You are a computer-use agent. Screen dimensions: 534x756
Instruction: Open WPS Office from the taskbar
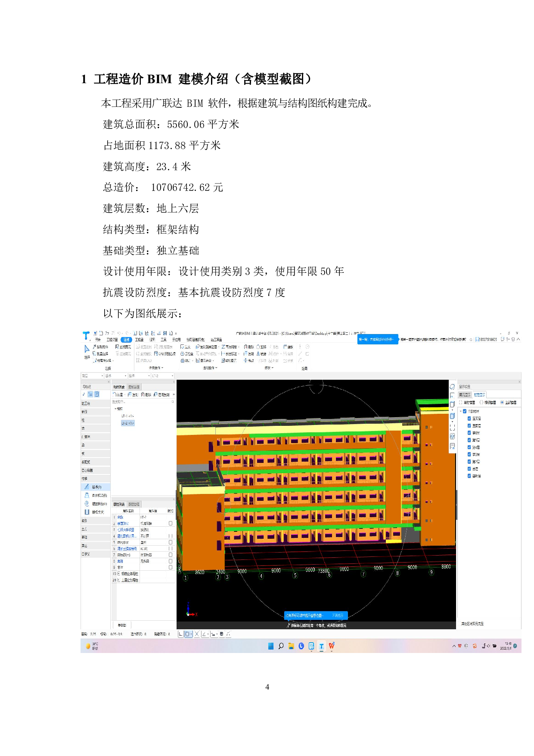click(332, 646)
